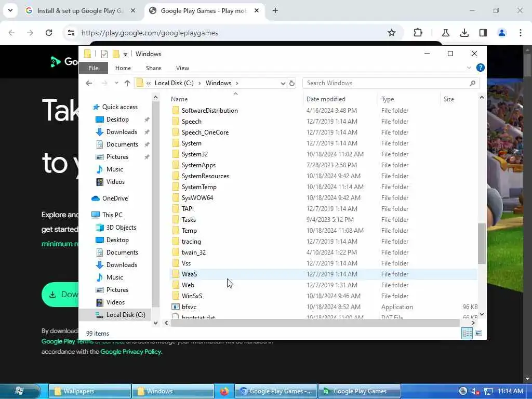The image size is (532, 399).
Task: Open the File menu in Explorer
Action: 94,68
